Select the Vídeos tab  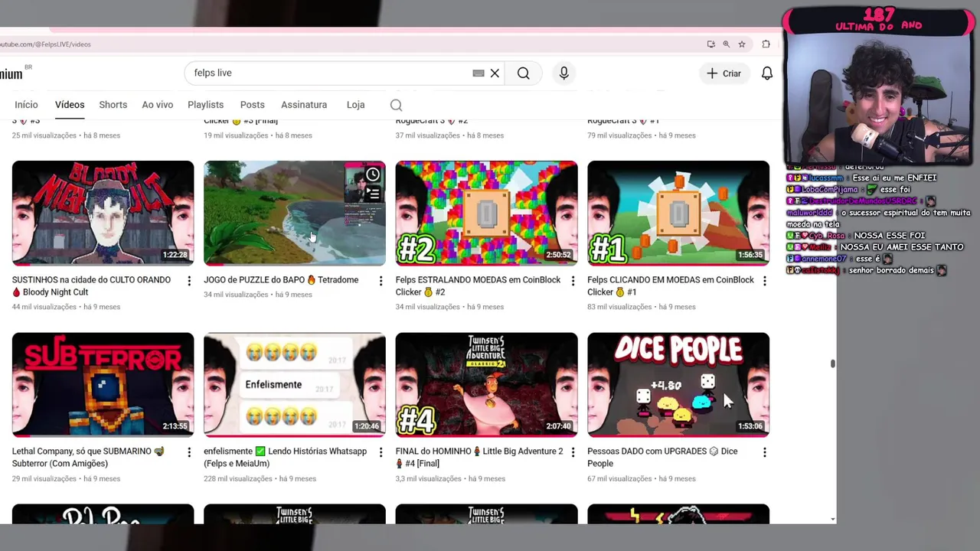[70, 105]
